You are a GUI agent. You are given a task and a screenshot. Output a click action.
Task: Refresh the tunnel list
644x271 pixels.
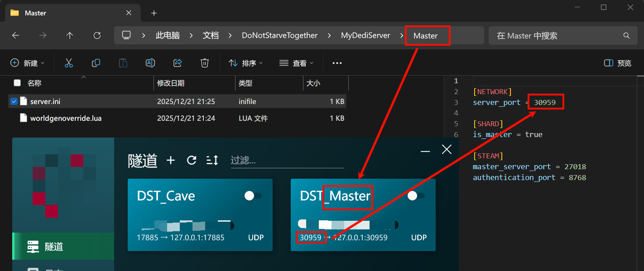[x=192, y=160]
